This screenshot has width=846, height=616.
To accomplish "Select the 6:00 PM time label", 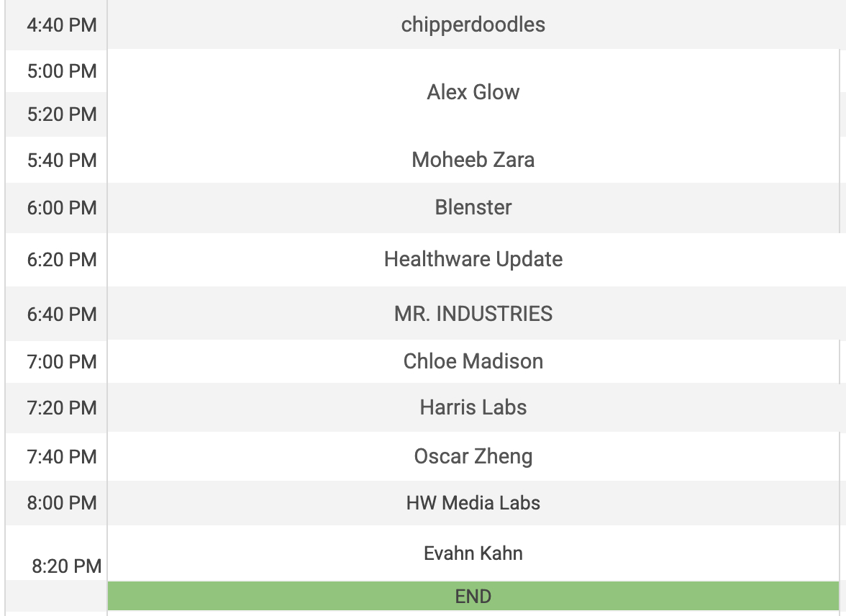I will point(62,208).
